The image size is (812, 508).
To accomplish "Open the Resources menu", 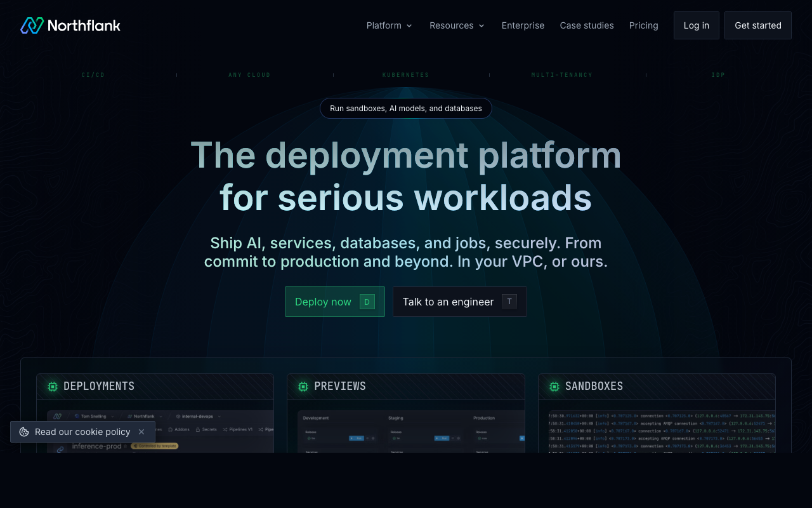I will (457, 25).
